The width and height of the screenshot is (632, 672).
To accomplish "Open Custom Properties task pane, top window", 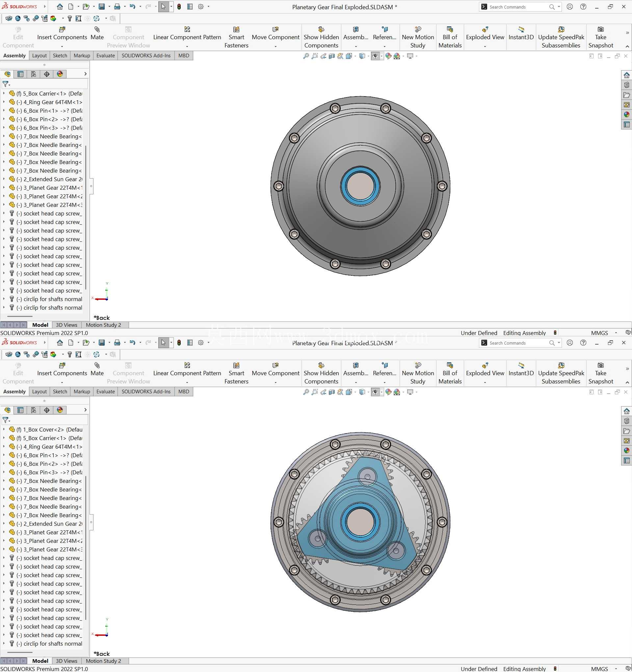I will point(627,125).
